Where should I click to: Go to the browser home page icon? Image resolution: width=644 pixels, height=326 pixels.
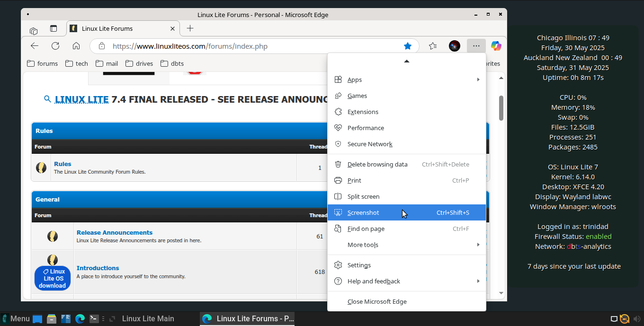pos(76,46)
